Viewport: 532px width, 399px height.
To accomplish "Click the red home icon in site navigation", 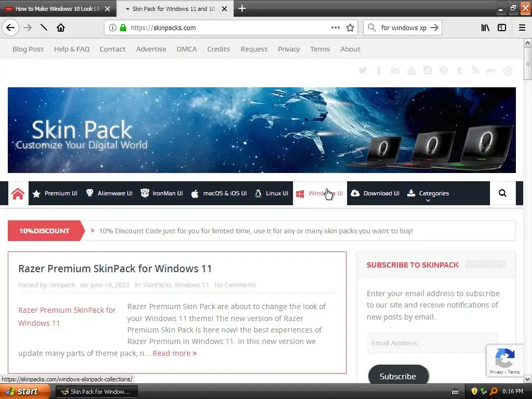I will 18,193.
